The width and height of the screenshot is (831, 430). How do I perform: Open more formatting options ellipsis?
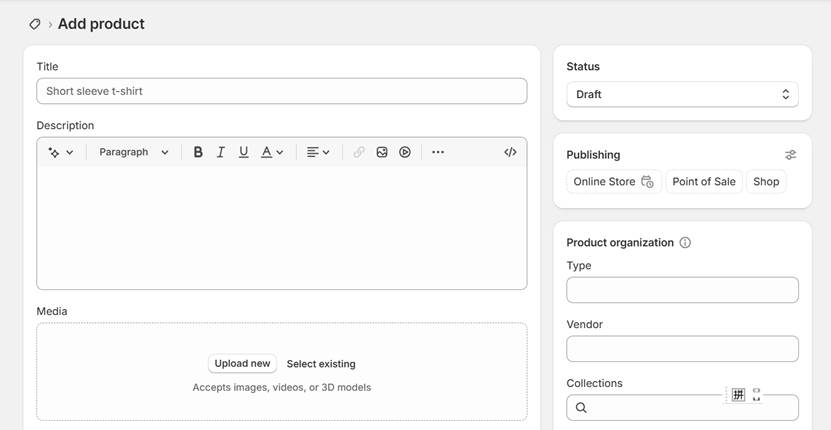438,152
